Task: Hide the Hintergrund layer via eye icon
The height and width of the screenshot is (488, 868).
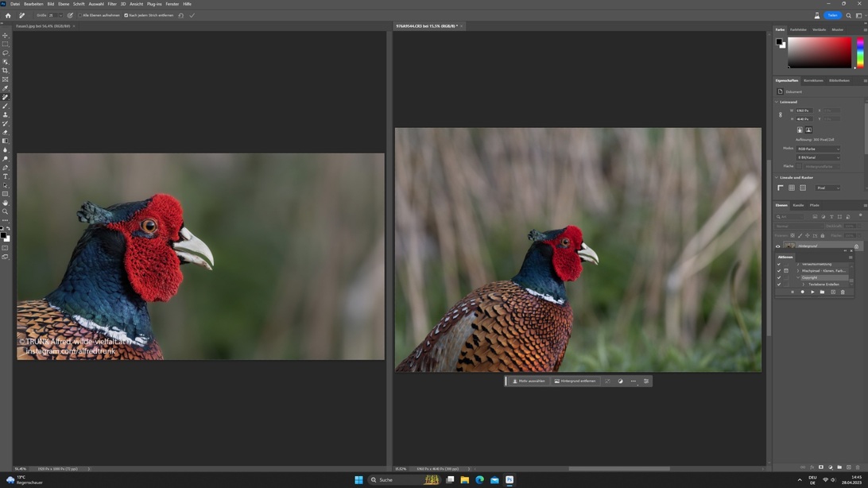Action: click(x=778, y=246)
